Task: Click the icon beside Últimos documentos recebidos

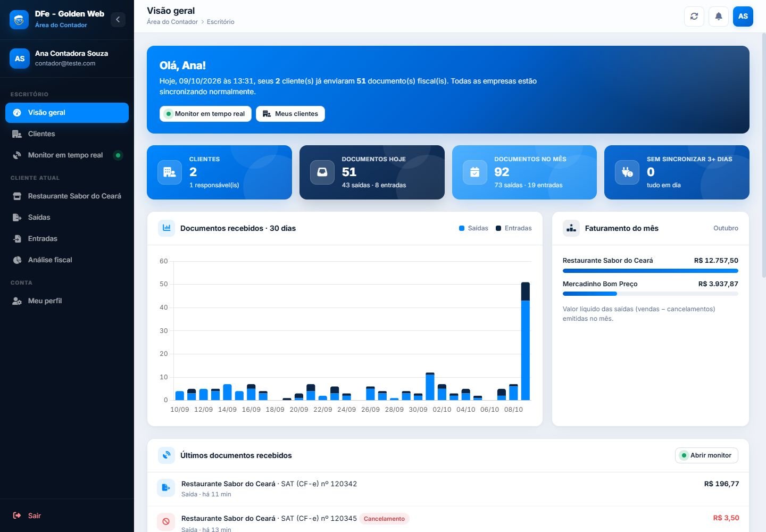Action: pos(166,455)
